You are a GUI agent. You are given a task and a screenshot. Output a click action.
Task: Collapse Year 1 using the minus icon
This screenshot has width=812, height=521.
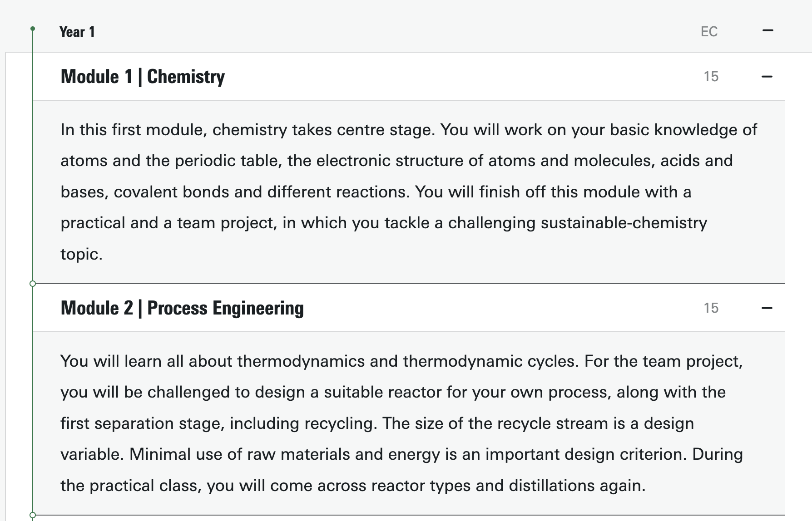[x=768, y=31]
